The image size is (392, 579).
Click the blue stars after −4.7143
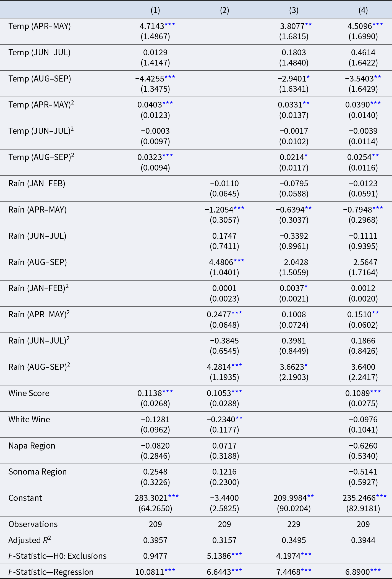pyautogui.click(x=170, y=25)
